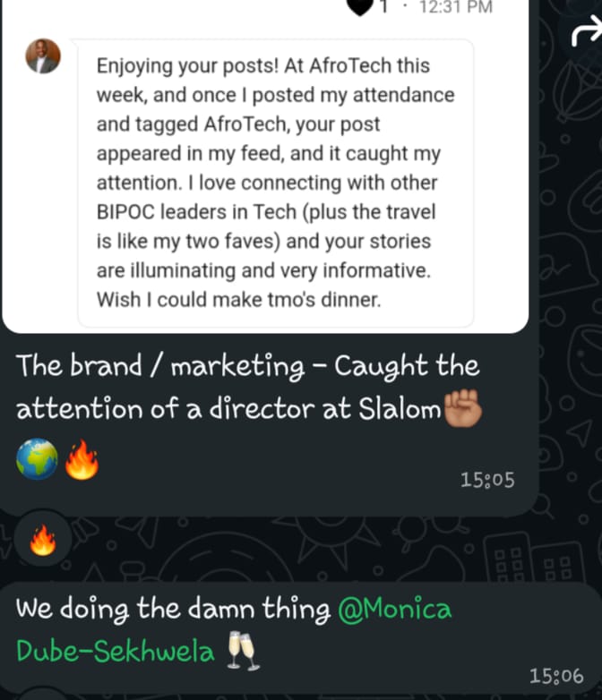Tap the sender's profile avatar in the screenshot
Image resolution: width=602 pixels, height=700 pixels.
[43, 56]
